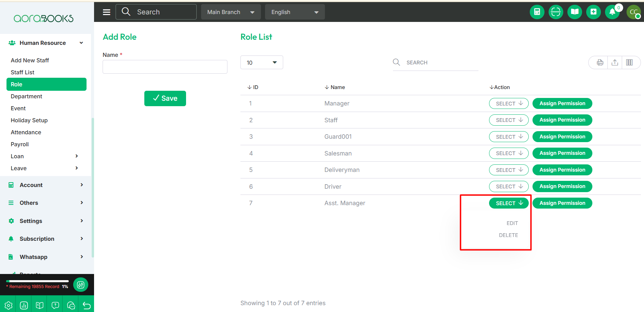Image resolution: width=644 pixels, height=312 pixels.
Task: Click the role Name input field
Action: coord(165,67)
